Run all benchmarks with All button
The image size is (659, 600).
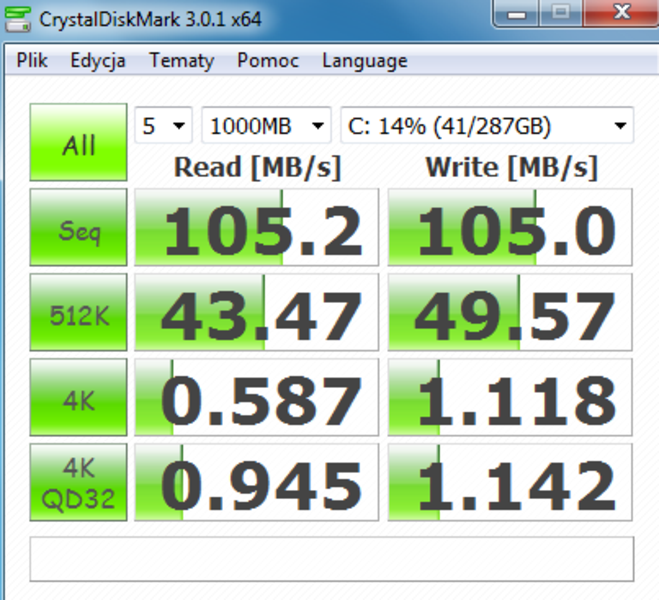click(x=79, y=142)
